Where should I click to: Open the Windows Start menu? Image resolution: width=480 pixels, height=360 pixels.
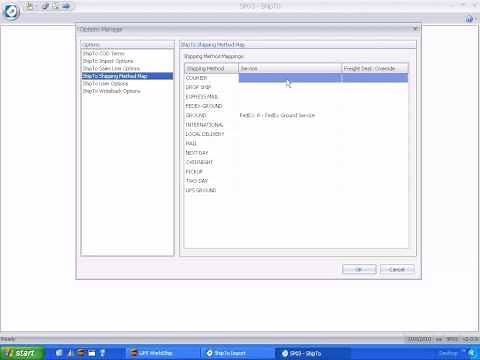point(22,353)
